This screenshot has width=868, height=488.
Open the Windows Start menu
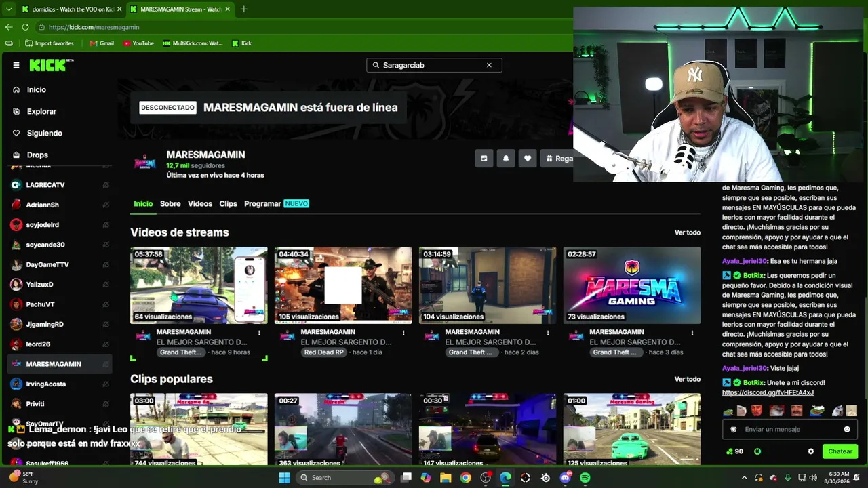coord(284,478)
